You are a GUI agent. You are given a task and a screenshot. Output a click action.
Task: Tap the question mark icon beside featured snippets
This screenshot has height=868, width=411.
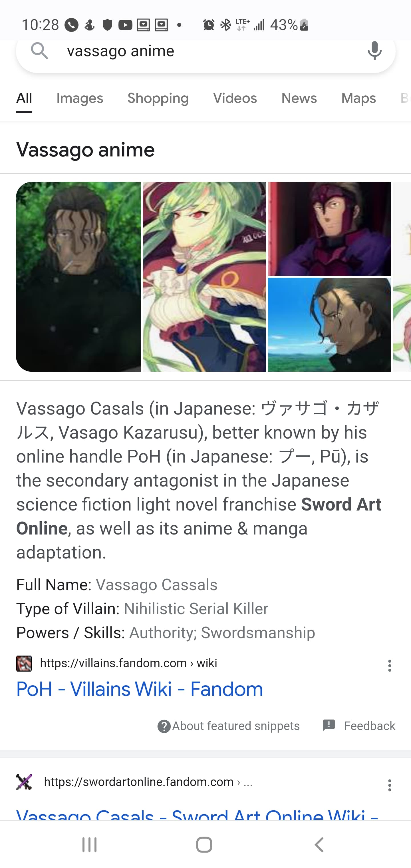[x=164, y=726]
